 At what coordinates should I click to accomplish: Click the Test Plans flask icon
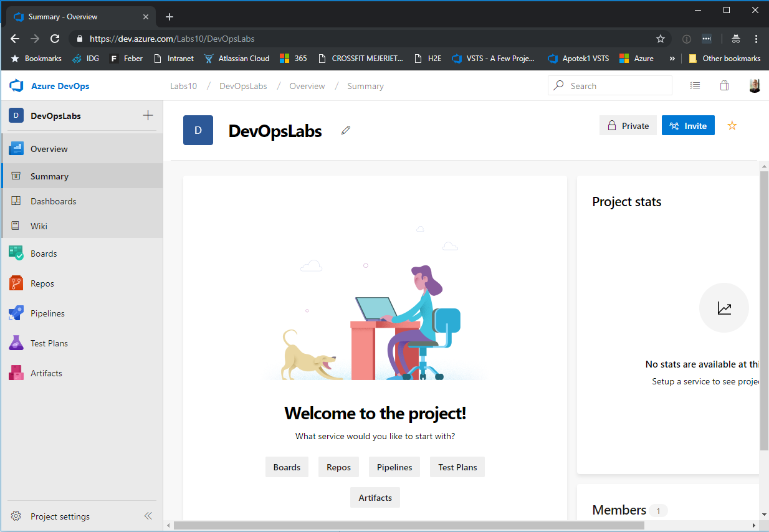(16, 343)
